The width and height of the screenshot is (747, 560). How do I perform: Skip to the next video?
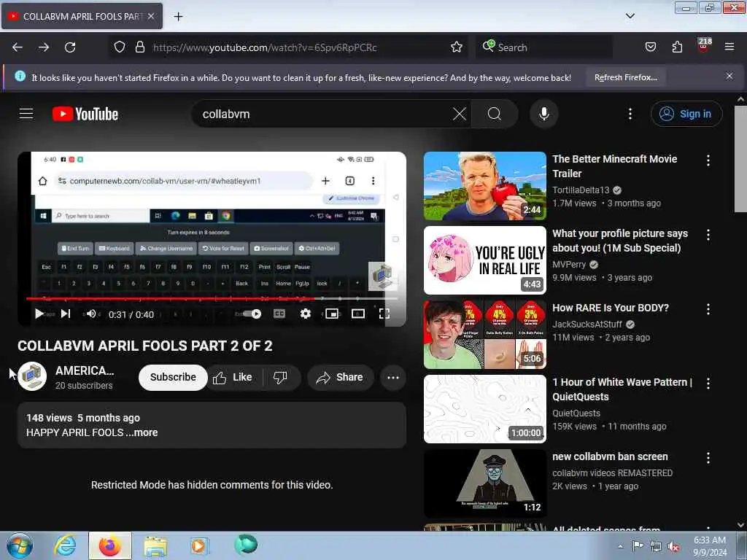pyautogui.click(x=66, y=314)
